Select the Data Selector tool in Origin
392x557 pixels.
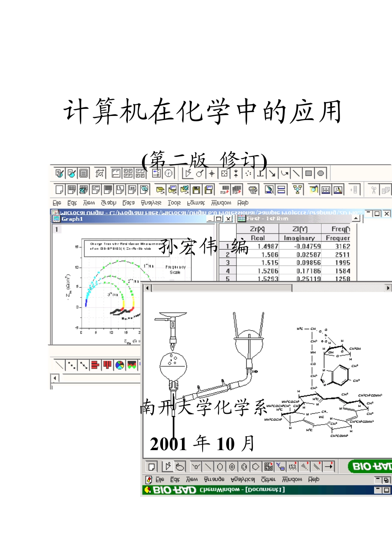pos(236,173)
